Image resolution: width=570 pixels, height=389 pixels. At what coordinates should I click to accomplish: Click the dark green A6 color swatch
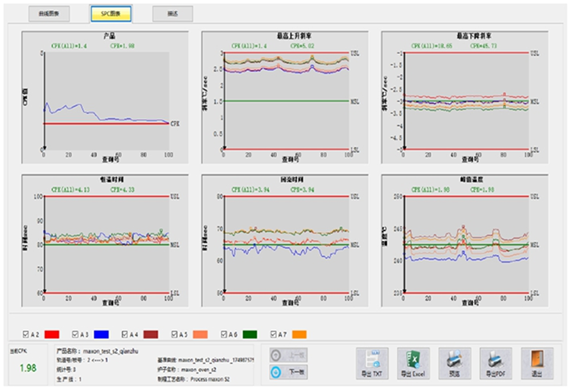click(250, 334)
